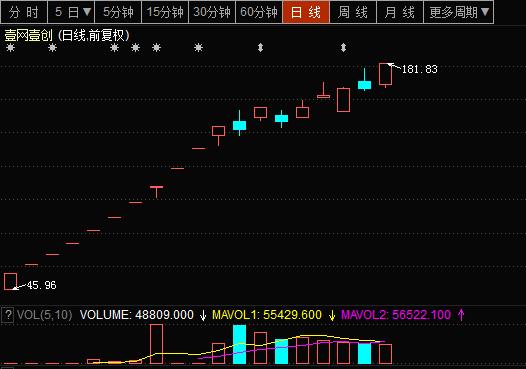Click the fifth star info marker
This screenshot has height=369, width=526.
(x=156, y=48)
